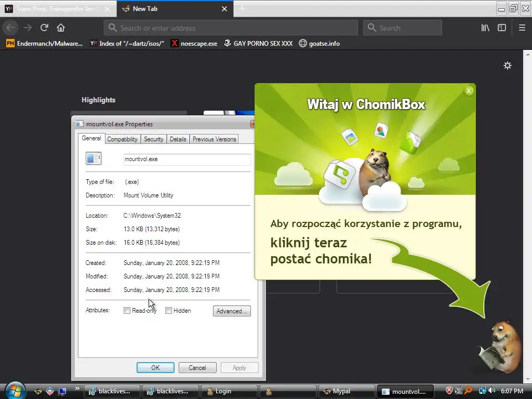Open the Security tab

point(153,139)
